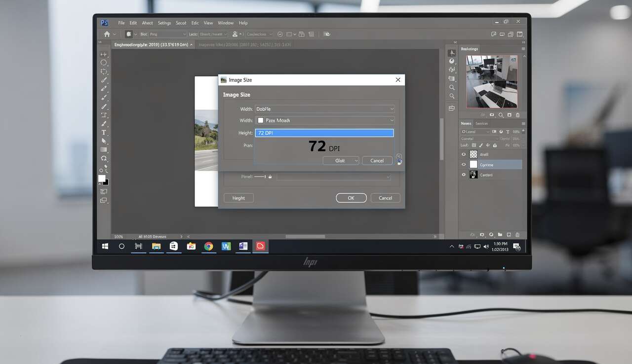Click the foreground color swatch
This screenshot has height=364, width=632.
[x=102, y=179]
